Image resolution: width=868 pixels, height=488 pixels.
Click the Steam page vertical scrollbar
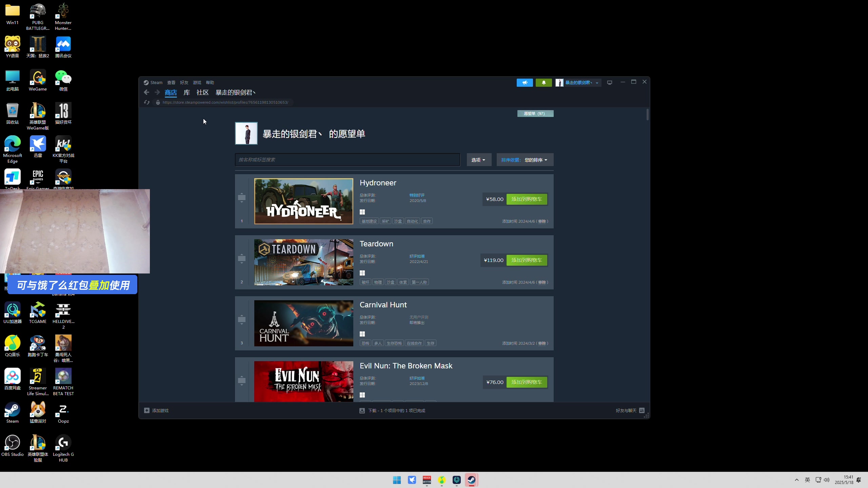(647, 115)
